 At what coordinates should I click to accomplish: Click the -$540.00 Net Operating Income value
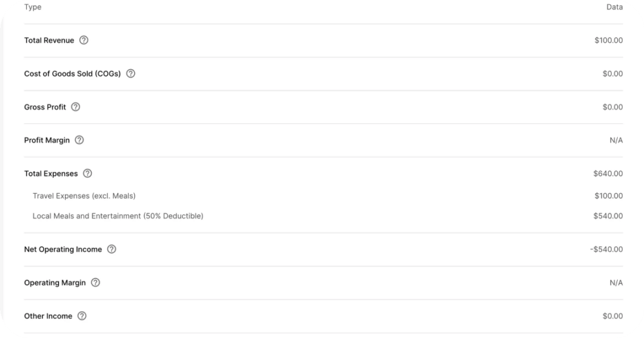[x=606, y=249]
